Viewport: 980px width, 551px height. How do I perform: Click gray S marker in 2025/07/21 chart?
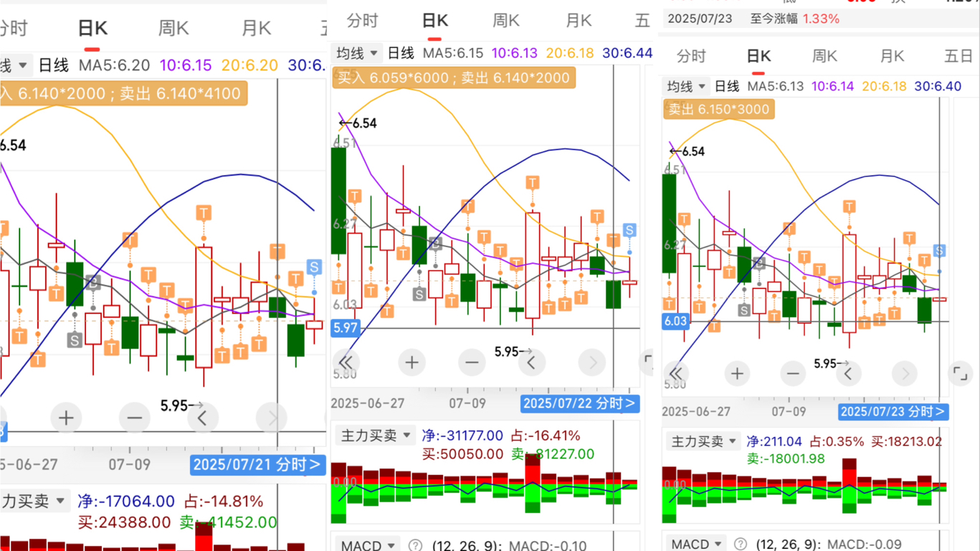pyautogui.click(x=75, y=340)
